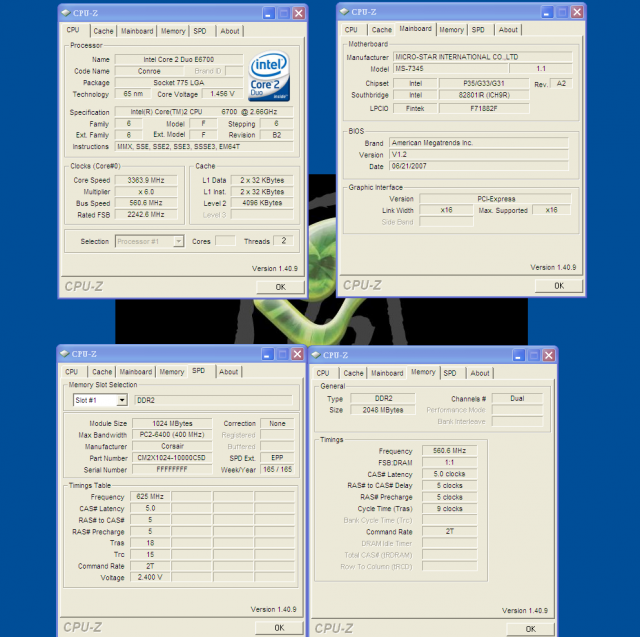Click Max Bandwidth PC2-6400 (400 MHz)
The width and height of the screenshot is (640, 637).
(172, 435)
